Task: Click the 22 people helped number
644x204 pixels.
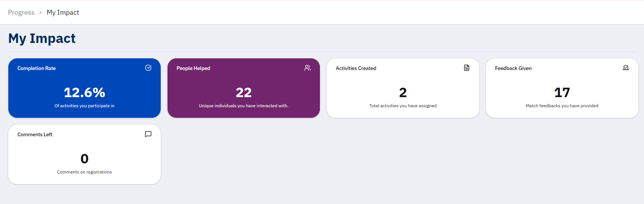Action: (244, 92)
